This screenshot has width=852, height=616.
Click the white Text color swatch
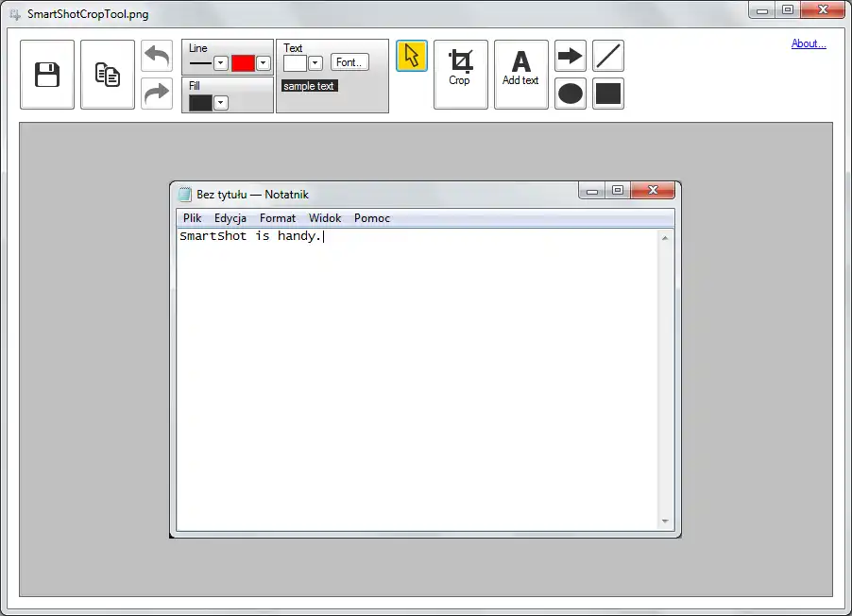tap(295, 63)
